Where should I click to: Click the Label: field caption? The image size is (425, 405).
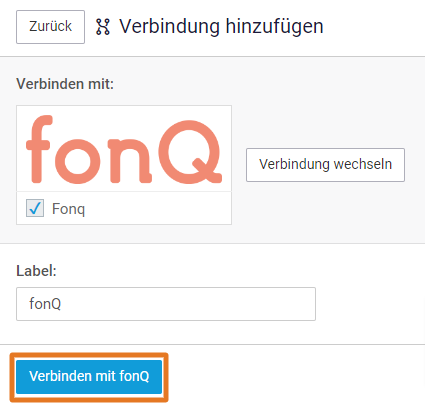36,271
